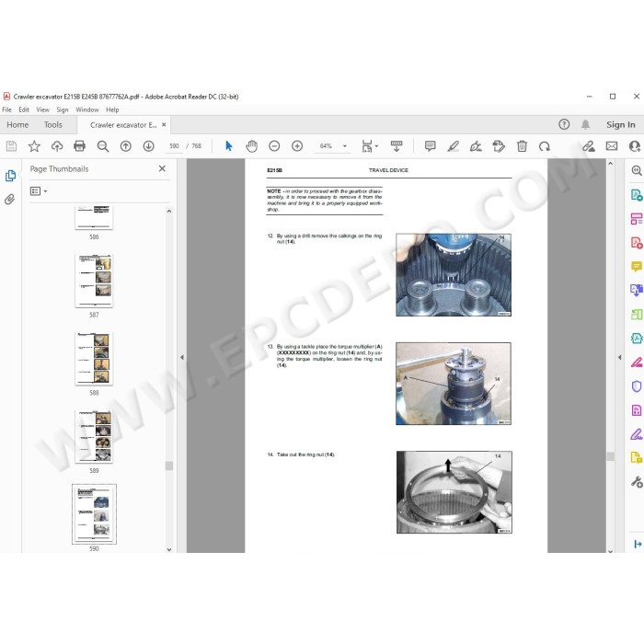This screenshot has width=644, height=644.
Task: Sign In to Adobe account
Action: pos(621,124)
